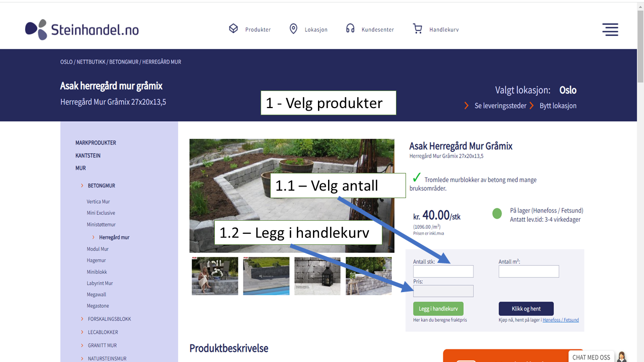This screenshot has width=644, height=362.
Task: Open the Hønefoss / Fetsund link
Action: [x=560, y=320]
